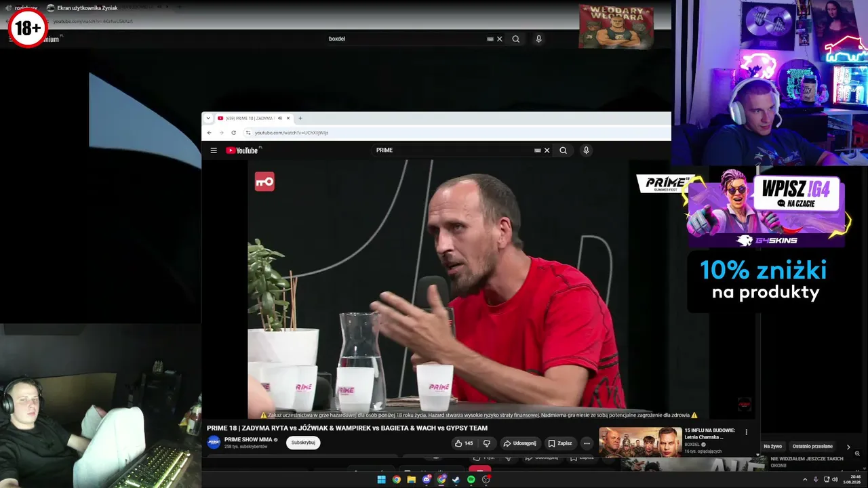The height and width of the screenshot is (488, 868).
Task: Open Spotify from the taskbar
Action: [471, 480]
